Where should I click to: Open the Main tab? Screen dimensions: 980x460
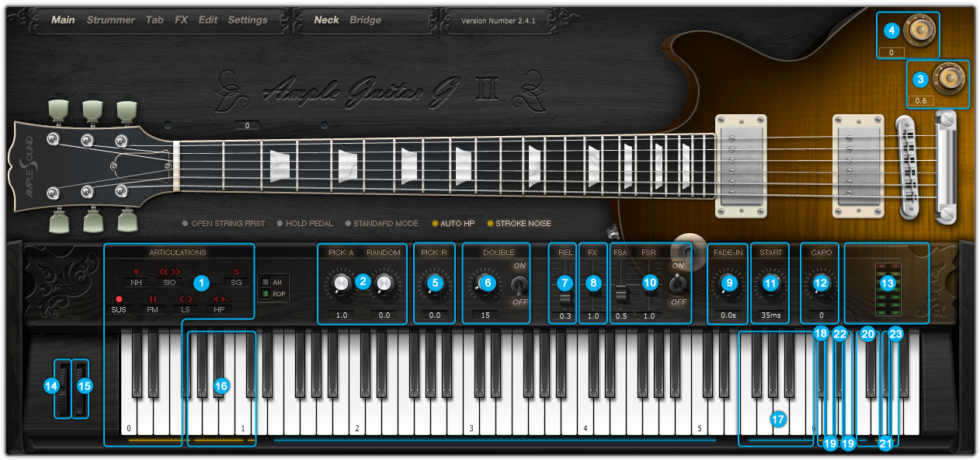click(63, 20)
